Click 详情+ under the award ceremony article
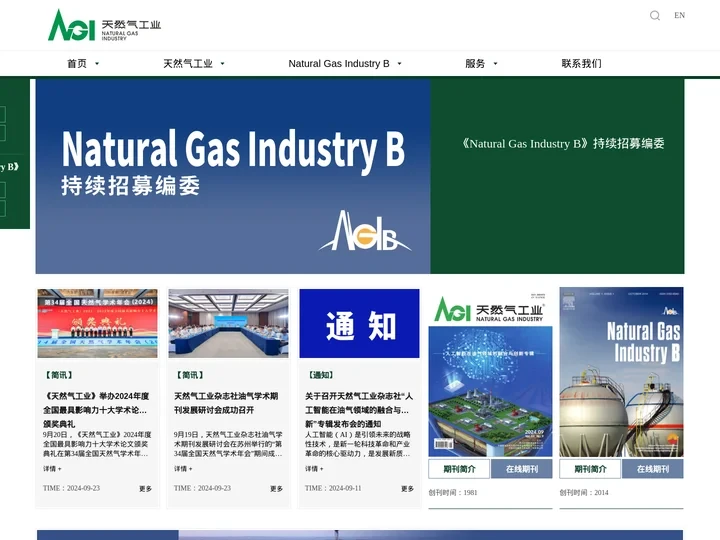 click(x=52, y=469)
